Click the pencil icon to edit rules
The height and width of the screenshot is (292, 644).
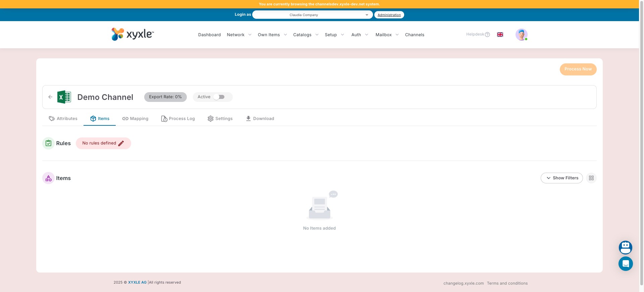(121, 143)
